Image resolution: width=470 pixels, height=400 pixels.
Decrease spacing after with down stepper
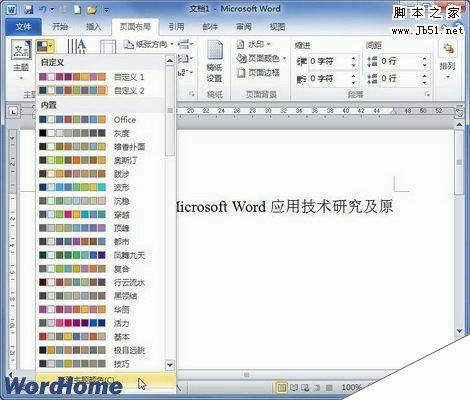coord(424,82)
